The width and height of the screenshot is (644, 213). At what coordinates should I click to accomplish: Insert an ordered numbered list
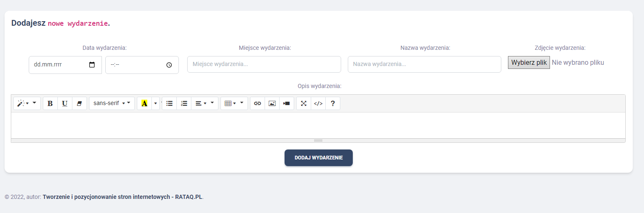(x=184, y=103)
